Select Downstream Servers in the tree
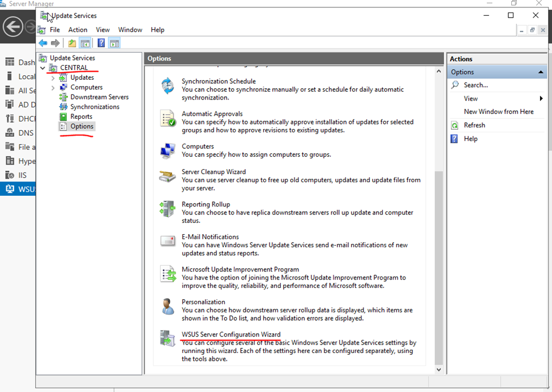Image resolution: width=552 pixels, height=392 pixels. (99, 97)
